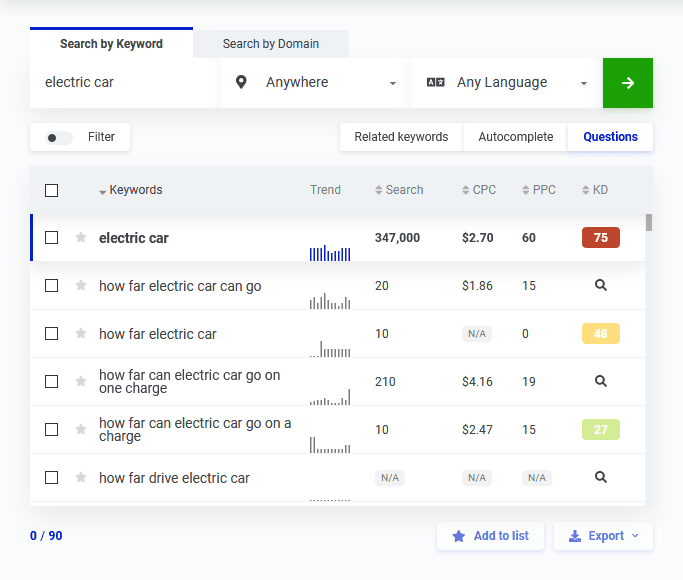Check the 'how far electric car' checkbox
This screenshot has width=683, height=580.
51,334
